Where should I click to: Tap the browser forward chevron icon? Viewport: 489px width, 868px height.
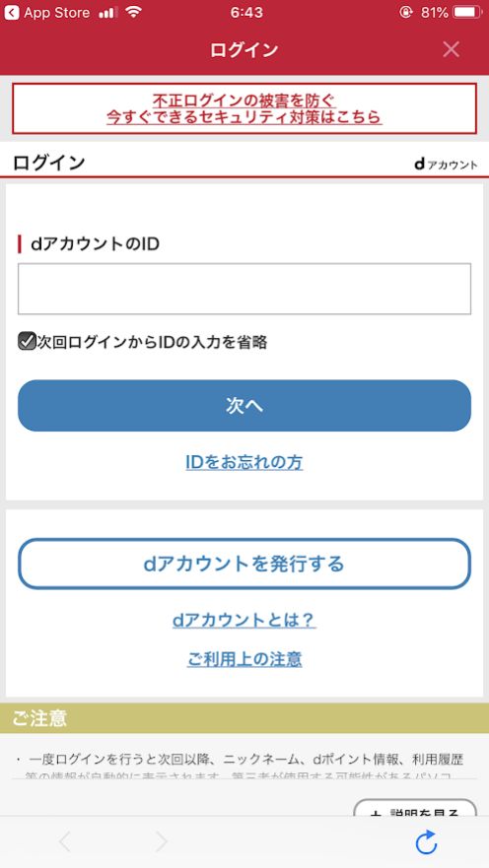(161, 842)
